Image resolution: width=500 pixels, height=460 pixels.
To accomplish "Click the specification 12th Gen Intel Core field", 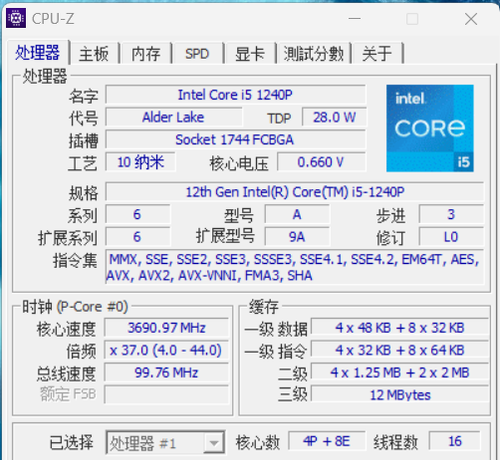I will [x=295, y=192].
